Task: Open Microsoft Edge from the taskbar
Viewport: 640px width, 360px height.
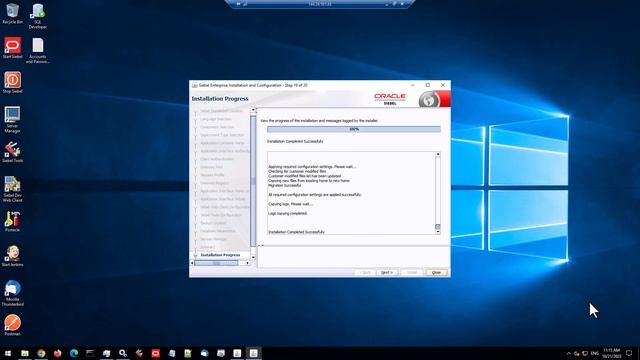Action: point(74,353)
